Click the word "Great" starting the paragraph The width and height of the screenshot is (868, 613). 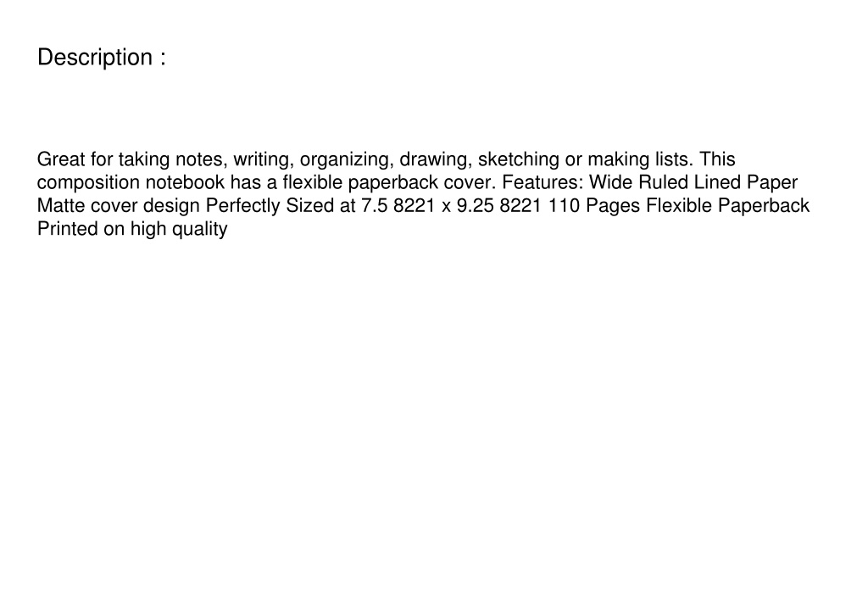[61, 159]
